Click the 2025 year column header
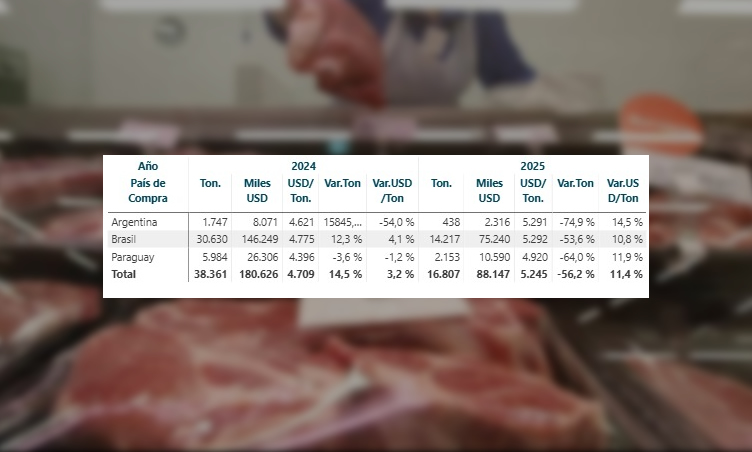Image resolution: width=752 pixels, height=452 pixels. click(x=532, y=166)
